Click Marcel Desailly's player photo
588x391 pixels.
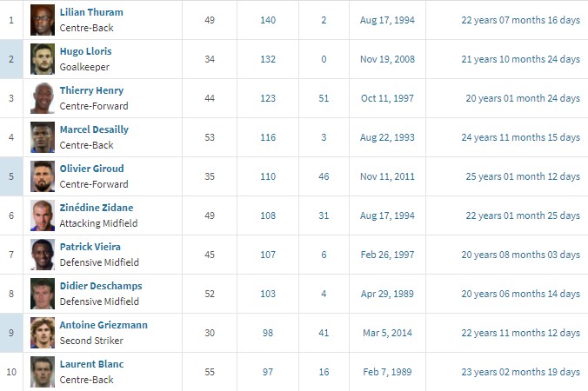(x=41, y=137)
